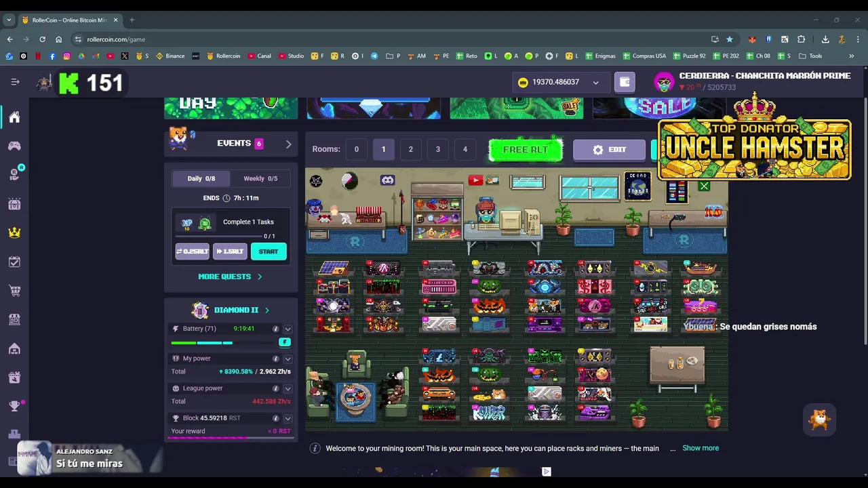Open the Tools bookmarks folder
868x488 pixels.
click(810, 56)
